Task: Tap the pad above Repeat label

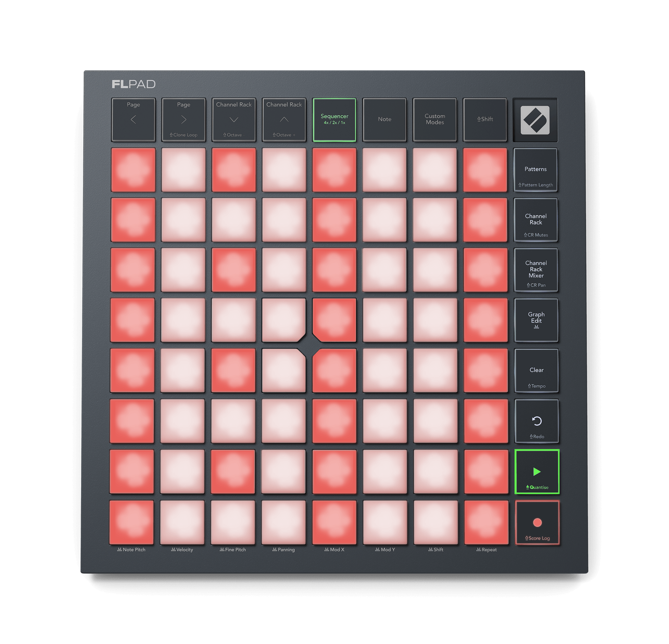Action: (x=487, y=522)
